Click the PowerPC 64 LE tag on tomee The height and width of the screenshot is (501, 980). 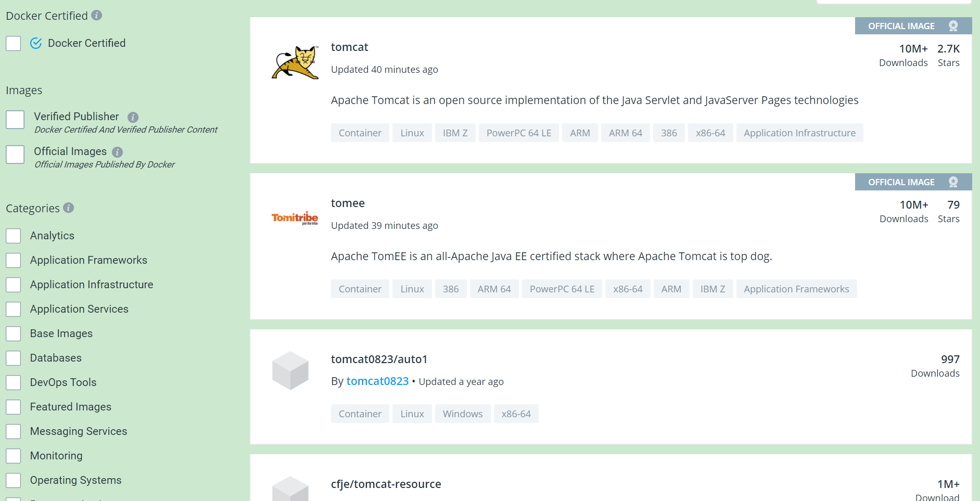click(562, 289)
